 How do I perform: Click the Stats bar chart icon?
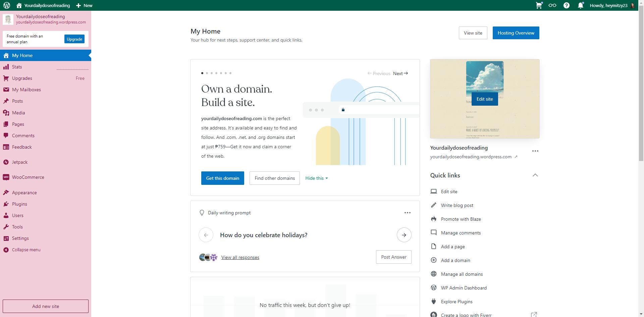[6, 67]
